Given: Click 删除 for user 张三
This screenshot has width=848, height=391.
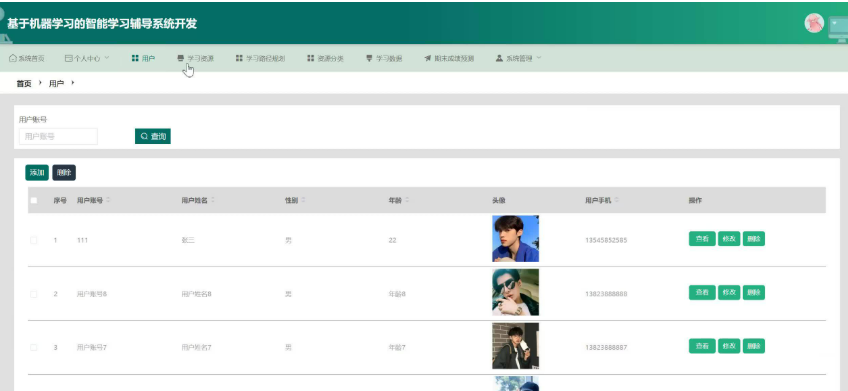Looking at the screenshot, I should tap(754, 238).
